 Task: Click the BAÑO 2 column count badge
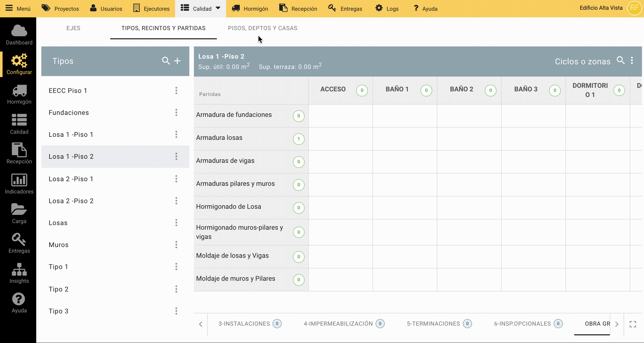tap(490, 90)
